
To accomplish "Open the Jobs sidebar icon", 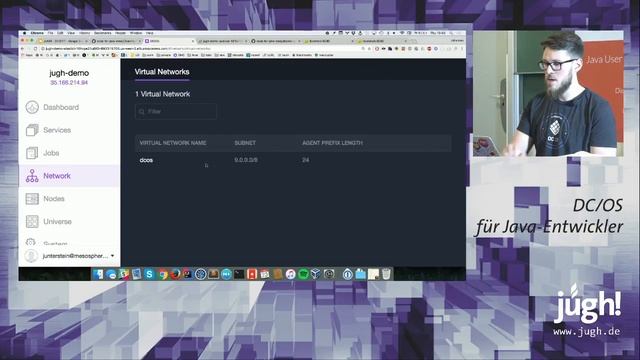I will (32, 153).
